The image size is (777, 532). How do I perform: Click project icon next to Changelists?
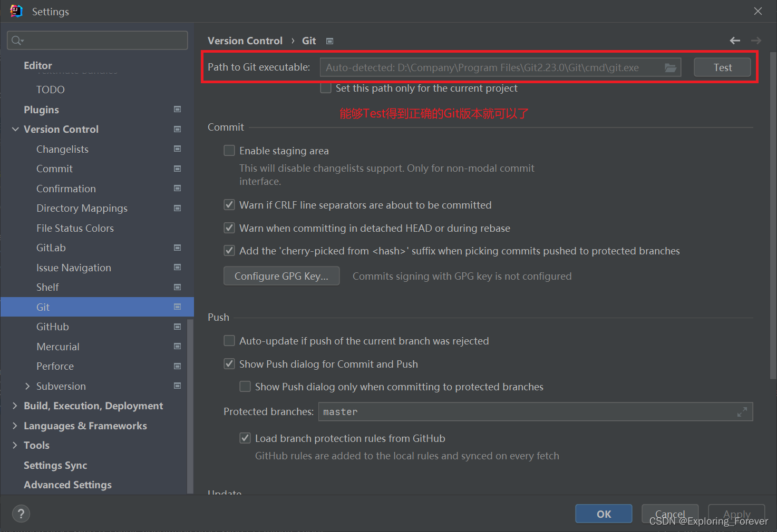pyautogui.click(x=178, y=149)
